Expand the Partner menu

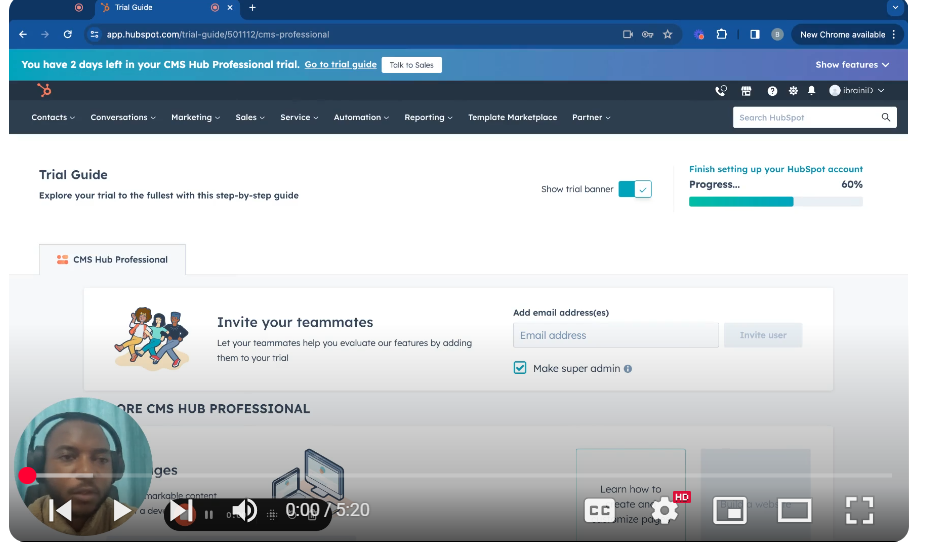(x=591, y=118)
